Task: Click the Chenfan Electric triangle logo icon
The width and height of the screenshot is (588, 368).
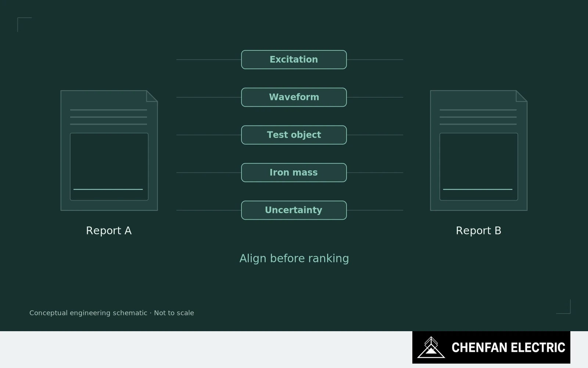Action: pos(431,347)
